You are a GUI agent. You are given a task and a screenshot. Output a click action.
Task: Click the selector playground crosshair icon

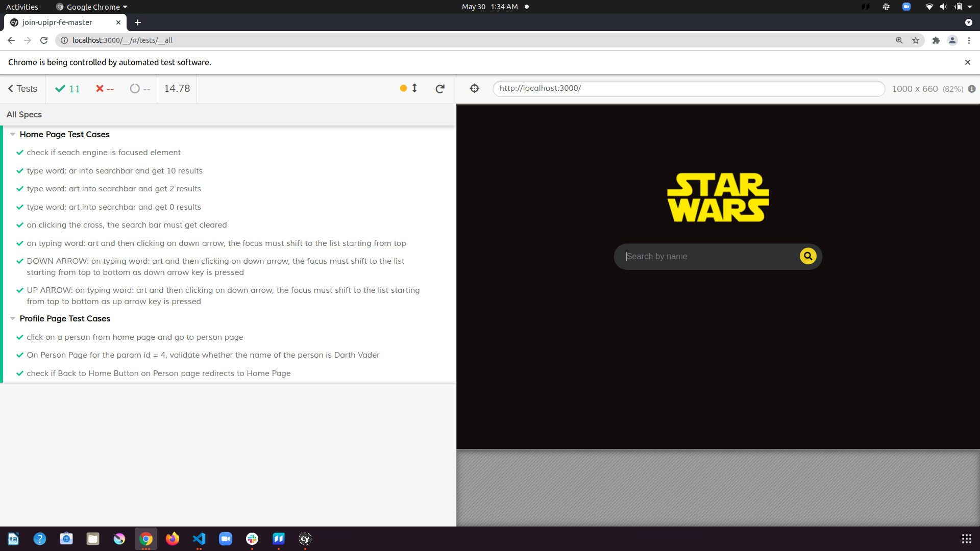474,88
